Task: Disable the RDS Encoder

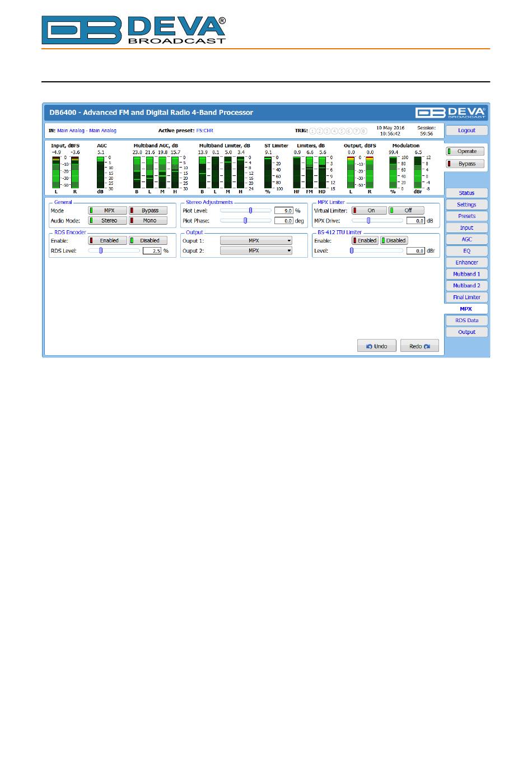Action: pos(148,240)
